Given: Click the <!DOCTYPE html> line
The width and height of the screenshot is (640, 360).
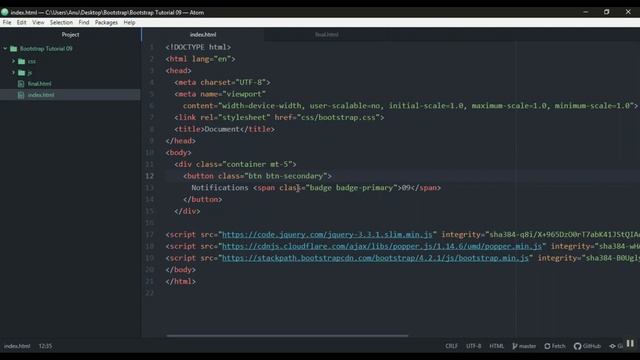Looking at the screenshot, I should click(x=198, y=47).
